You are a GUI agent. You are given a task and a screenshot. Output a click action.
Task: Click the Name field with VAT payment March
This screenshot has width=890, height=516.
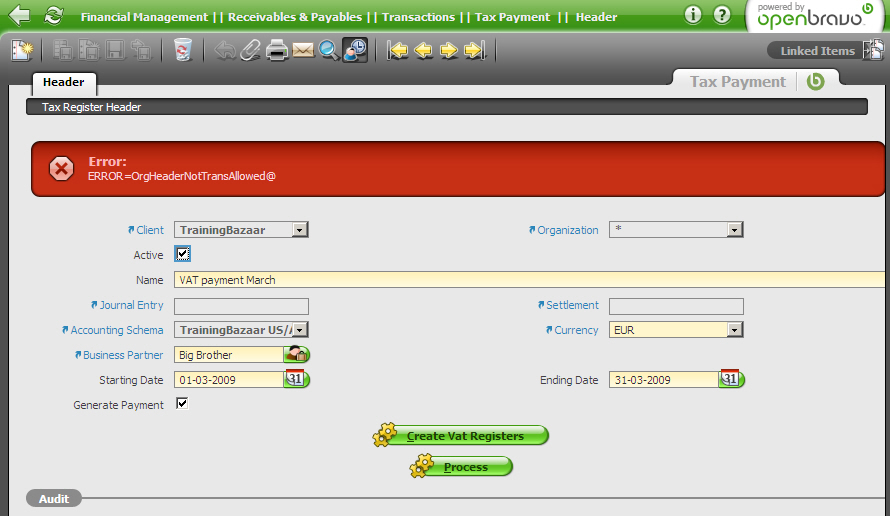(531, 280)
